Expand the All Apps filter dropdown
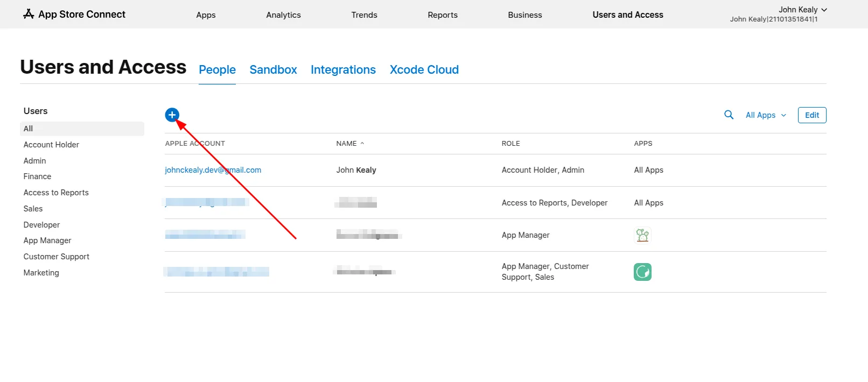 766,115
